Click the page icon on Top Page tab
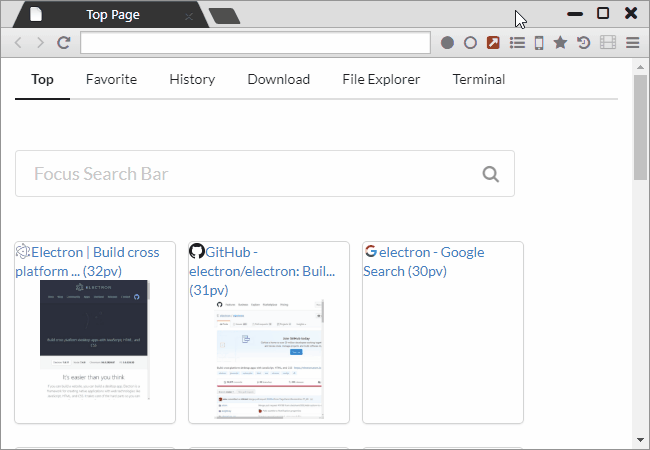The image size is (650, 450). pos(36,14)
